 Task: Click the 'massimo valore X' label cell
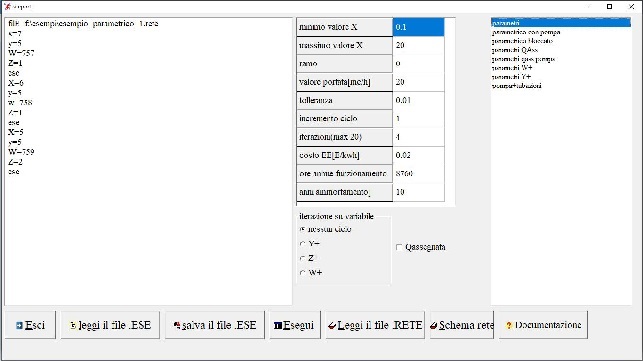pos(344,45)
